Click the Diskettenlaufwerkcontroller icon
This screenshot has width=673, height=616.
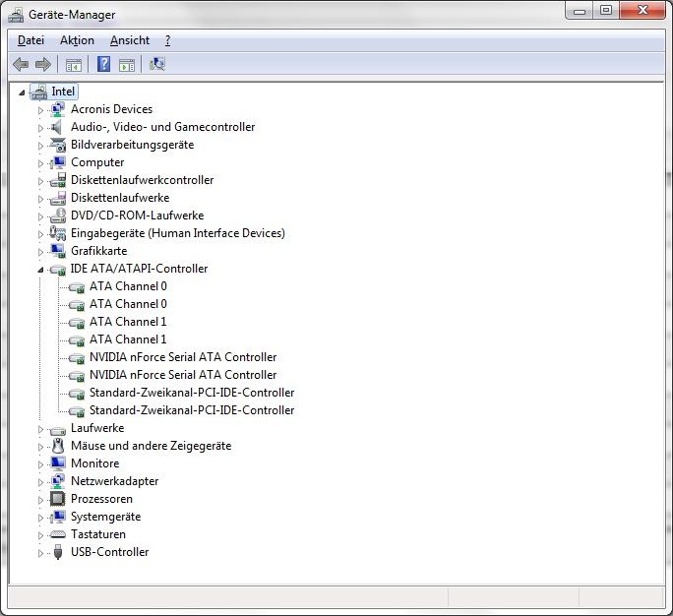point(57,180)
